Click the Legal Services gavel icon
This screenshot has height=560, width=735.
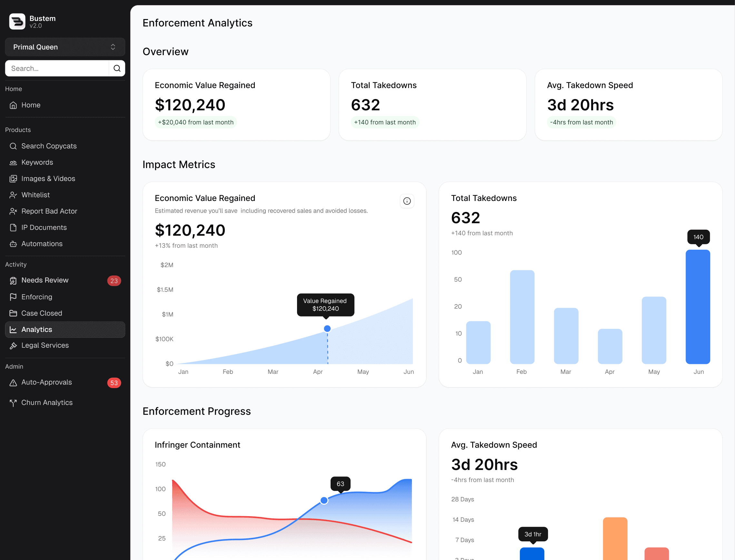pyautogui.click(x=13, y=346)
